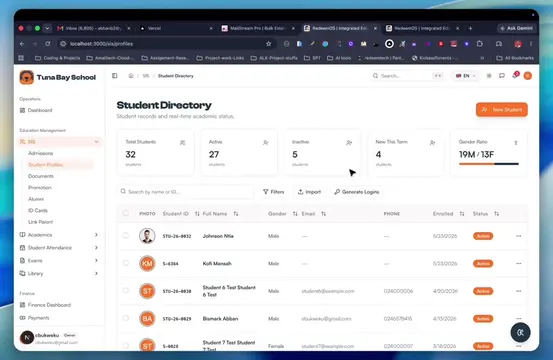
Task: Open the browser tab search dropdown
Action: pyautogui.click(x=47, y=28)
